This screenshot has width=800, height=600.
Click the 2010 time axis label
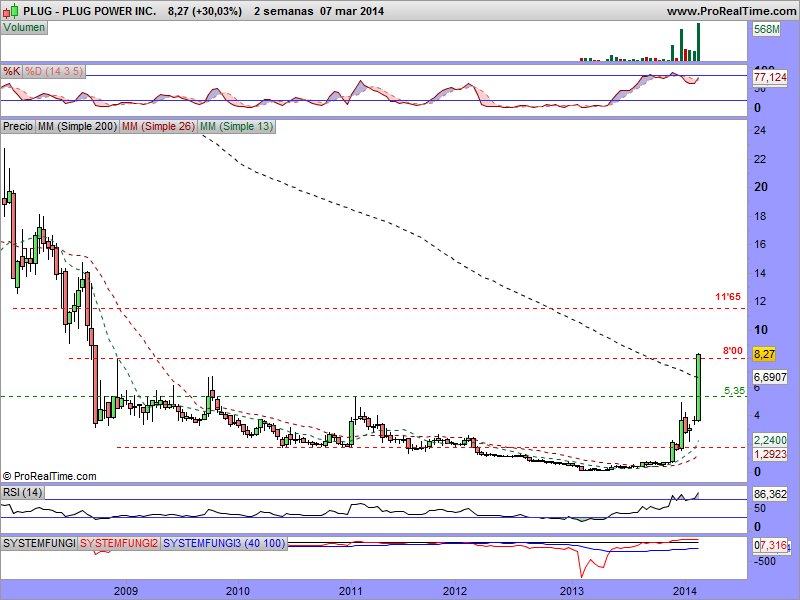(x=238, y=591)
